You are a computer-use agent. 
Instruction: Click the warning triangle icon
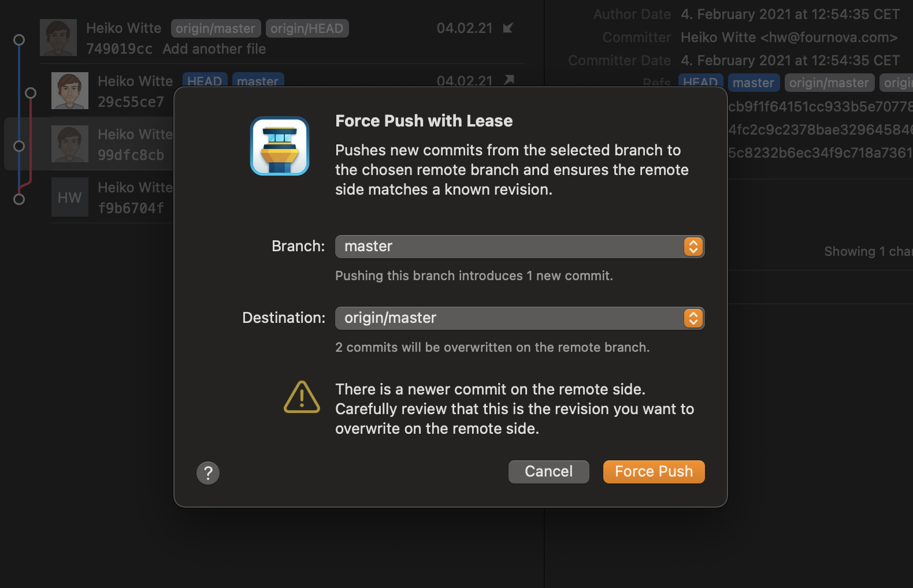[301, 397]
